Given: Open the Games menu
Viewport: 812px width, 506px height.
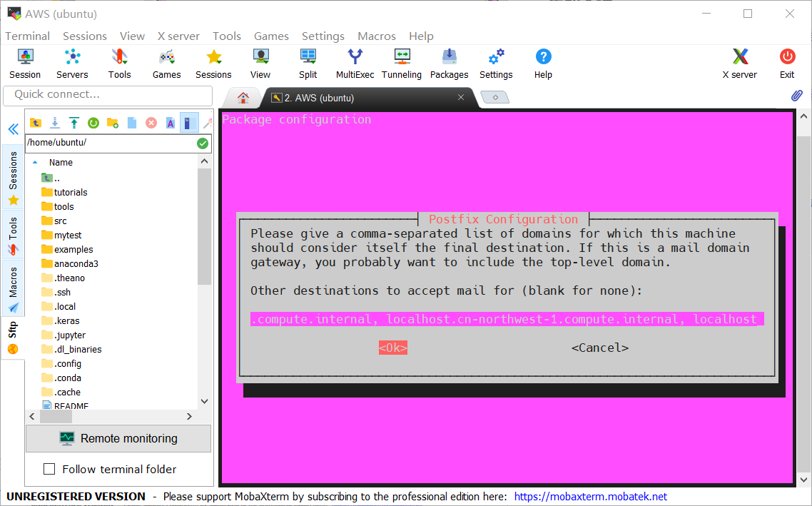Looking at the screenshot, I should click(x=271, y=36).
